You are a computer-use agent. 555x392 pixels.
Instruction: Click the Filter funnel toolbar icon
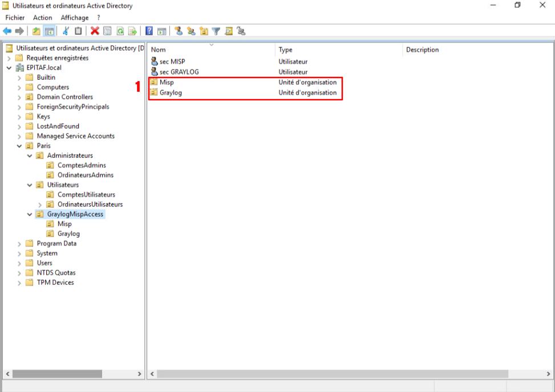(216, 31)
